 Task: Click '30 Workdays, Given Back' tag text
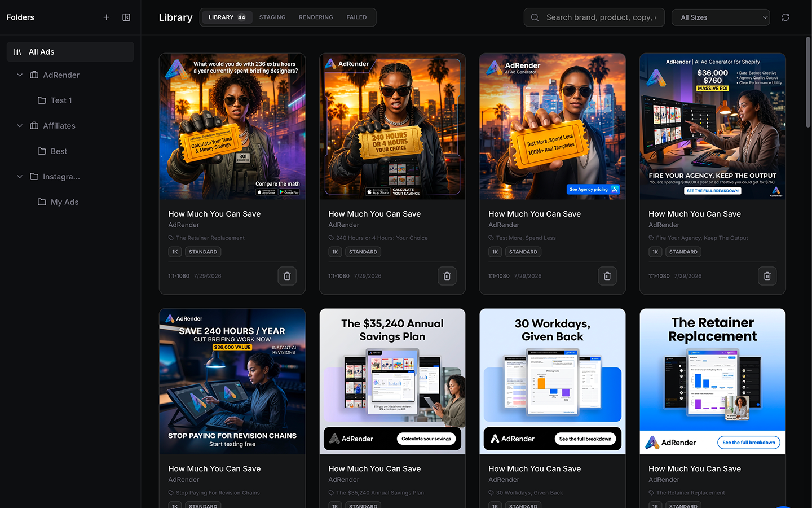[x=529, y=493]
